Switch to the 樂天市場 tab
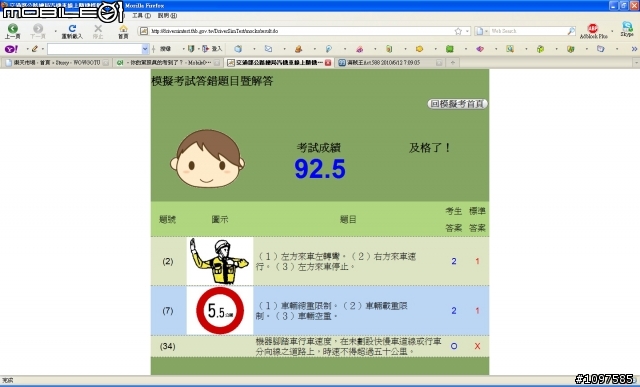 point(56,62)
